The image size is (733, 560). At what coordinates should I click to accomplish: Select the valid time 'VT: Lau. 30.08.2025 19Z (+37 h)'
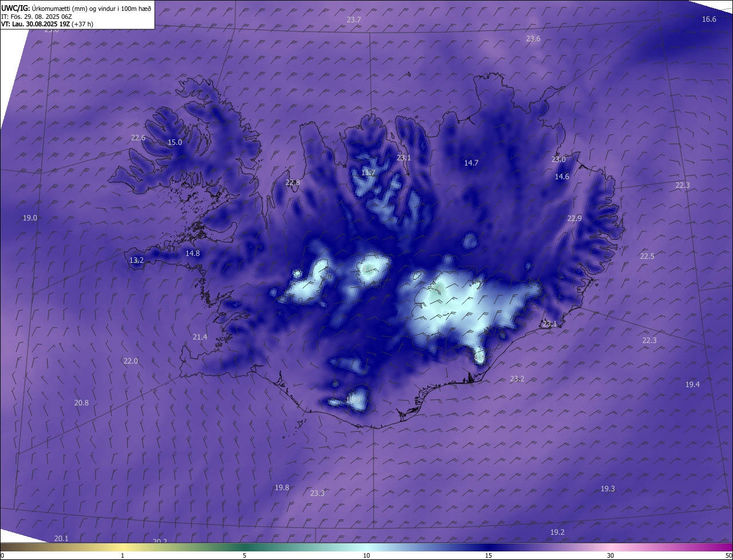pos(47,24)
